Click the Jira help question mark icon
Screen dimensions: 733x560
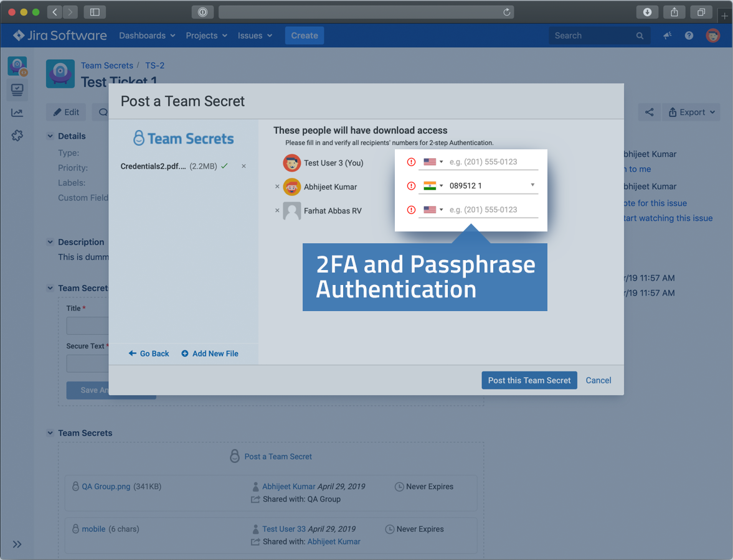689,35
